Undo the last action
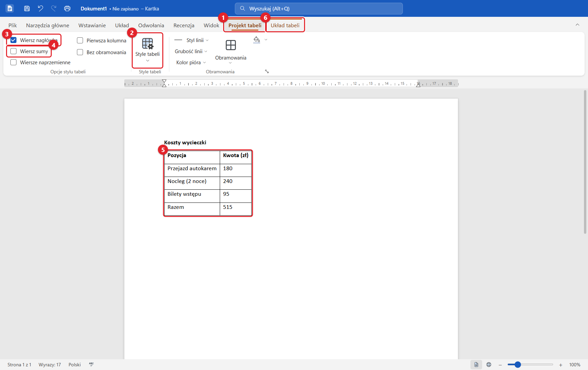588x370 pixels. click(40, 8)
